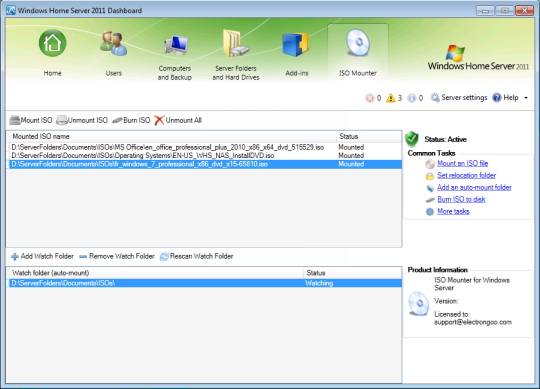Viewport: 540px width, 389px height.
Task: Click the icon beside Burn ISO to disk
Action: pyautogui.click(x=430, y=200)
